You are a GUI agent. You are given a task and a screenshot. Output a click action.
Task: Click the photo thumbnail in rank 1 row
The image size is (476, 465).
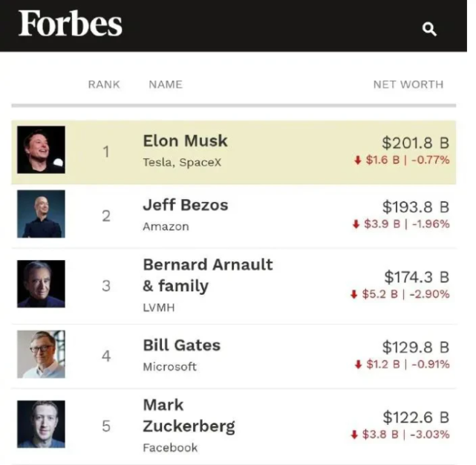42,150
